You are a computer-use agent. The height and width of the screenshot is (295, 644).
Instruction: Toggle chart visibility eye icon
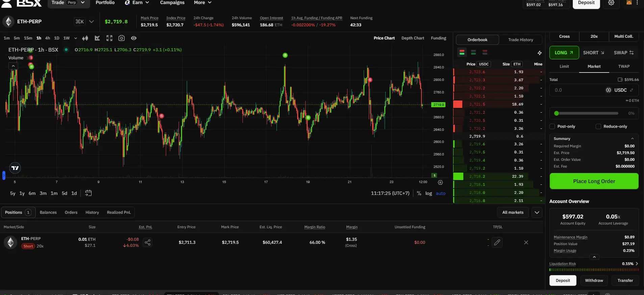(134, 38)
